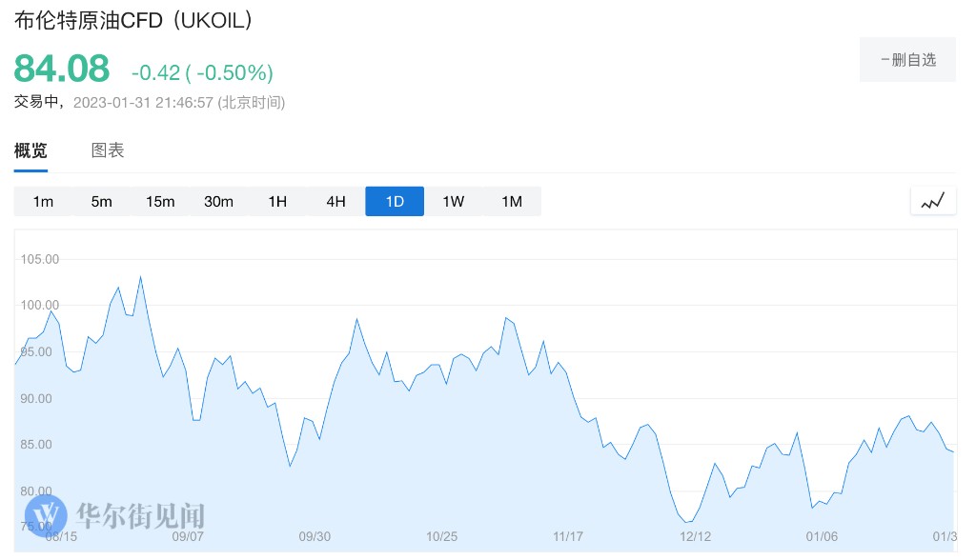Image resolution: width=976 pixels, height=560 pixels.
Task: Open the 图表 chart tab
Action: pos(108,150)
